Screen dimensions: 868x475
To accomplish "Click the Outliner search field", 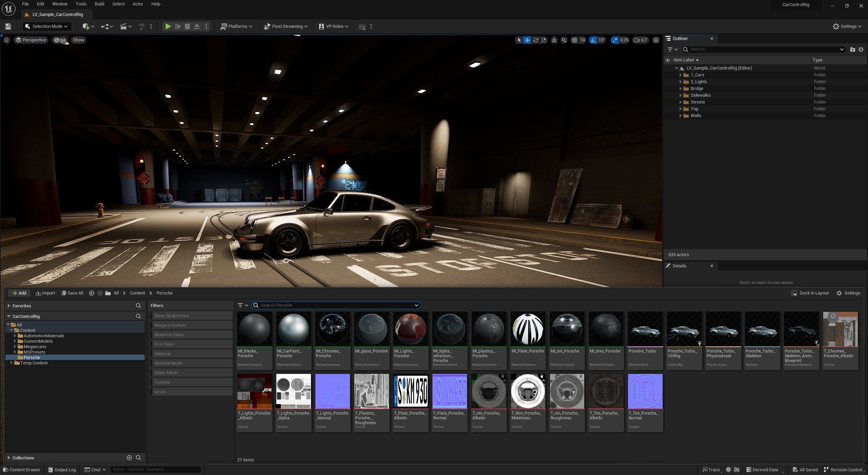I will 763,50.
